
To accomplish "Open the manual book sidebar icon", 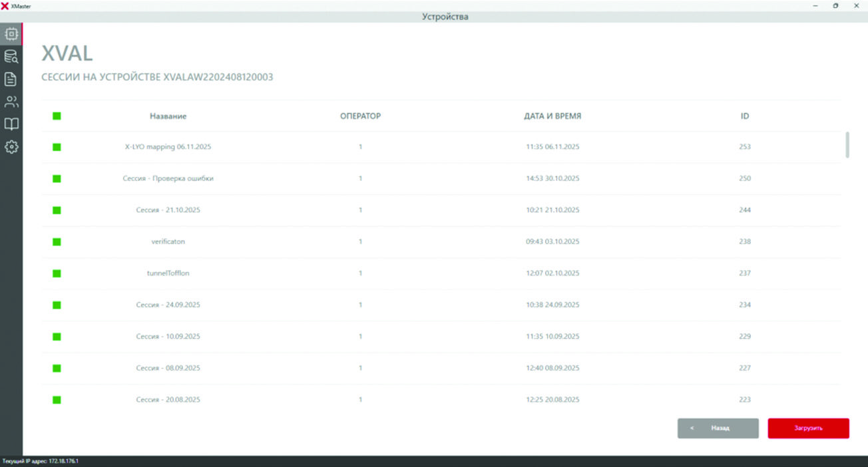I will (x=11, y=124).
